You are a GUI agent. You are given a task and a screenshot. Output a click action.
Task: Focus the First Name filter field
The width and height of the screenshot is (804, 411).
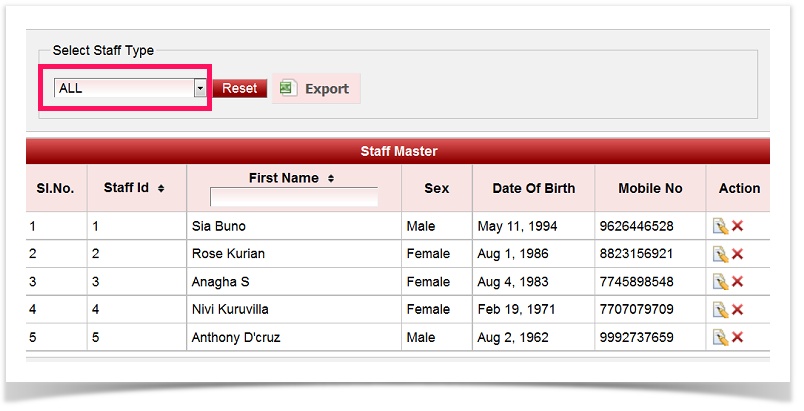pos(293,197)
